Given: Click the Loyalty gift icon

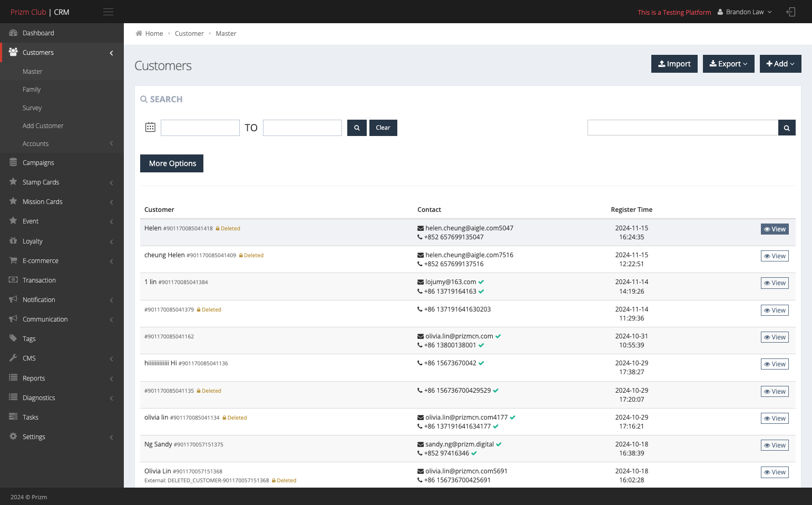Looking at the screenshot, I should pos(13,241).
